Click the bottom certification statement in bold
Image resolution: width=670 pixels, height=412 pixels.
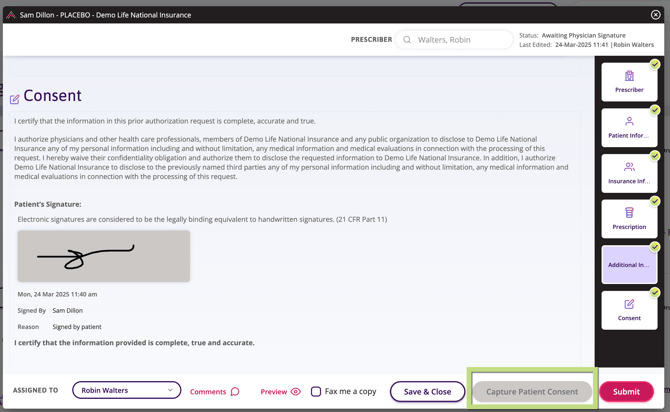134,343
